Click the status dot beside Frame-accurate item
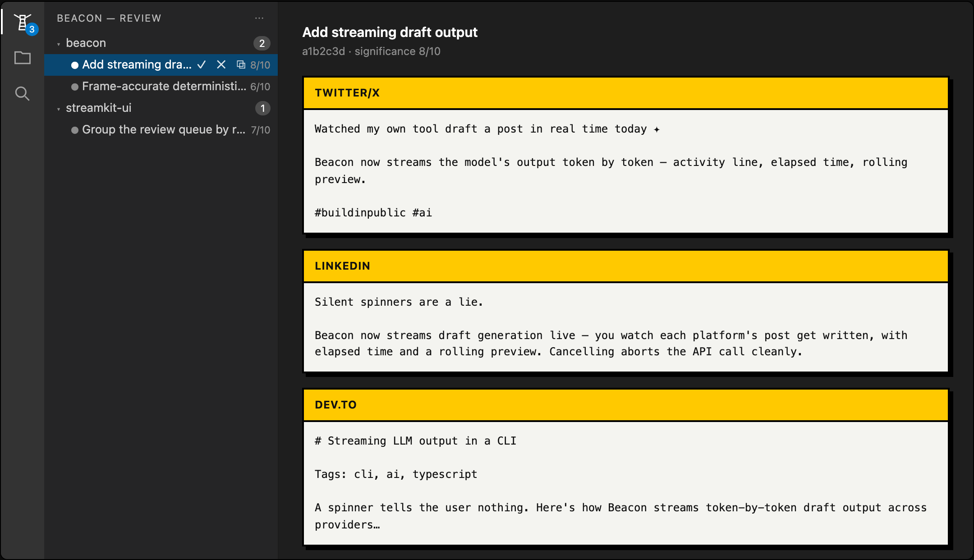 [75, 87]
